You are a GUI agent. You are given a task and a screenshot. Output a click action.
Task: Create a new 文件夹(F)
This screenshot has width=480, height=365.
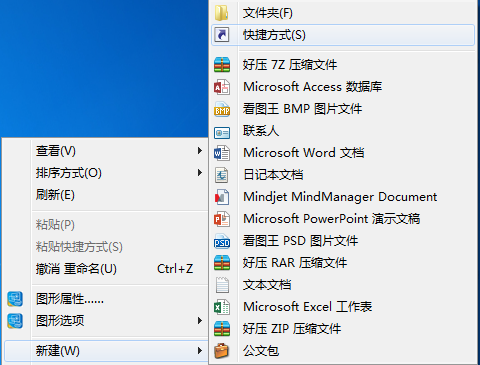click(x=343, y=13)
